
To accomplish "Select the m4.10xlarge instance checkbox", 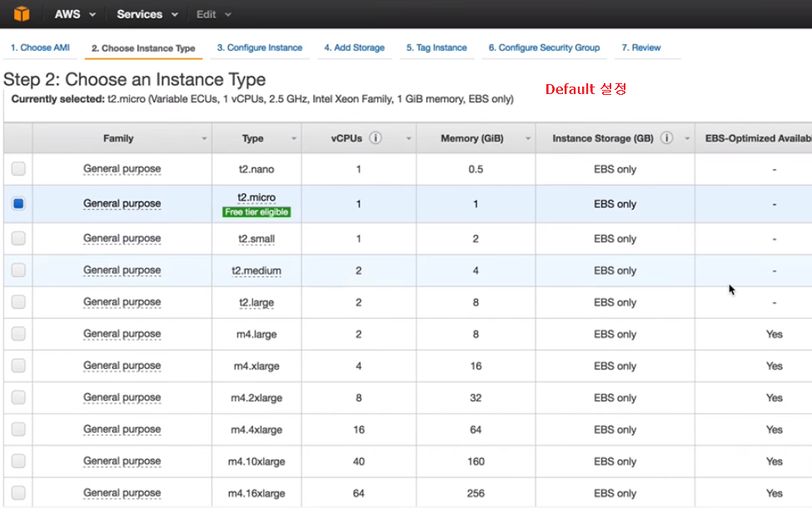I will 18,460.
